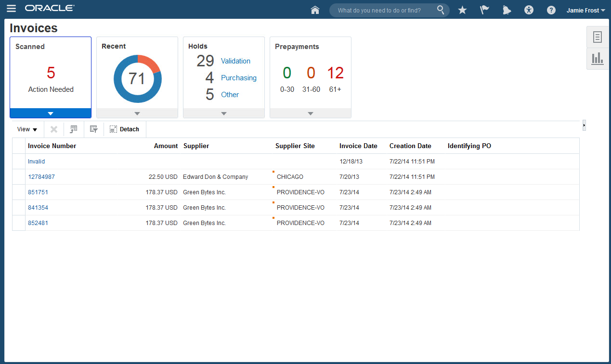Open the View dropdown menu
Screen dimensions: 611x364
tap(27, 129)
